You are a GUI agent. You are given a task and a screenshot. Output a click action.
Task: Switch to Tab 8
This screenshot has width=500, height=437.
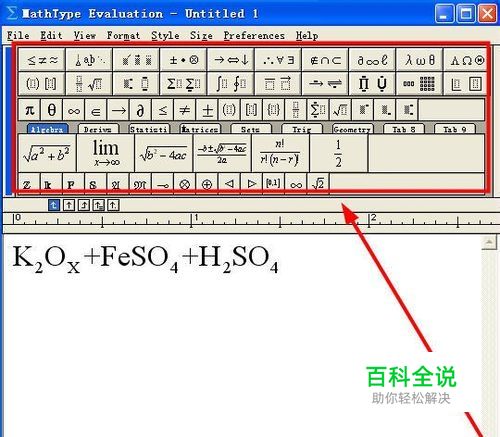tap(403, 129)
